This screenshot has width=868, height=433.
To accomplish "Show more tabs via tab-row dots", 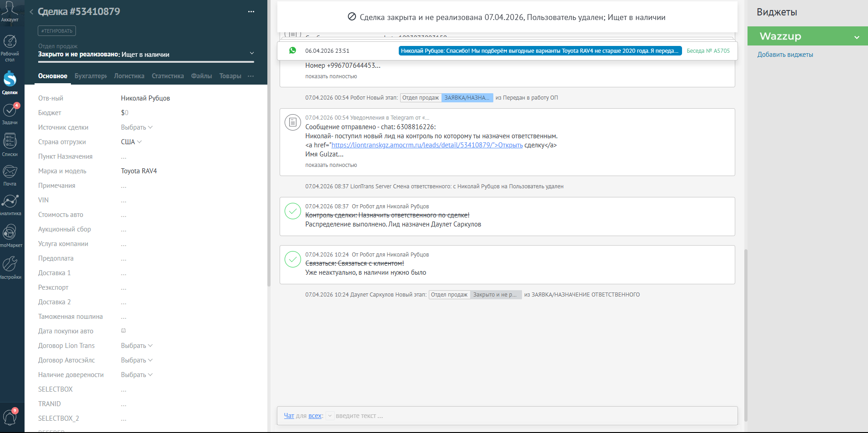I will tap(251, 76).
